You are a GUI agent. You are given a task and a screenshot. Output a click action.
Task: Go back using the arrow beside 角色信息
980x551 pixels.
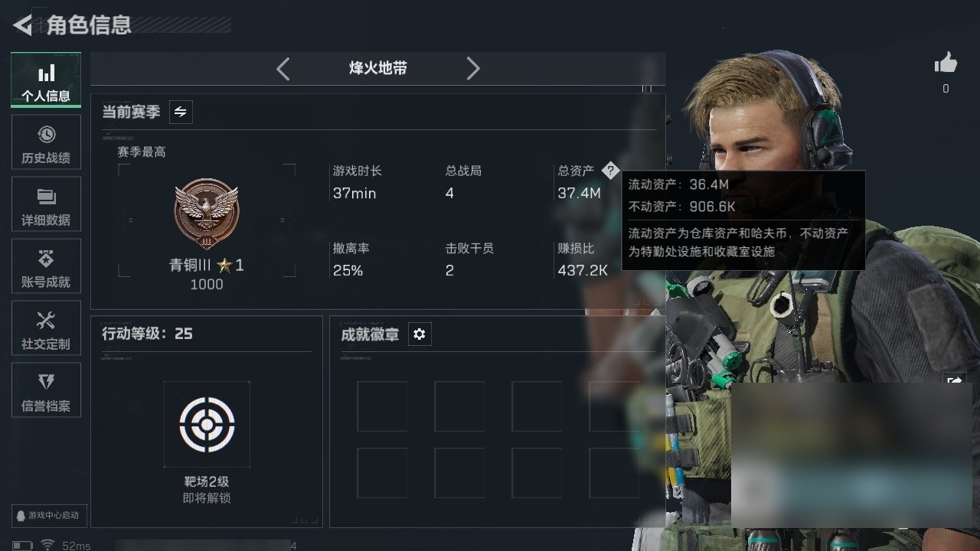[23, 25]
